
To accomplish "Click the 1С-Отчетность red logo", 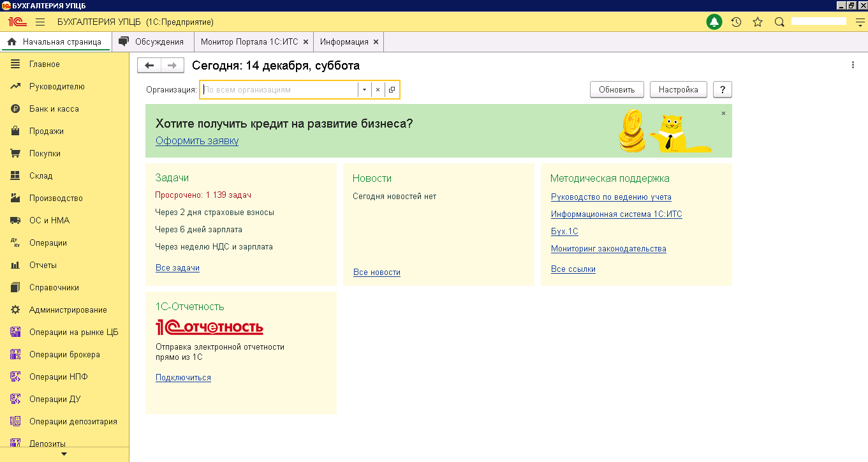I will 209,327.
